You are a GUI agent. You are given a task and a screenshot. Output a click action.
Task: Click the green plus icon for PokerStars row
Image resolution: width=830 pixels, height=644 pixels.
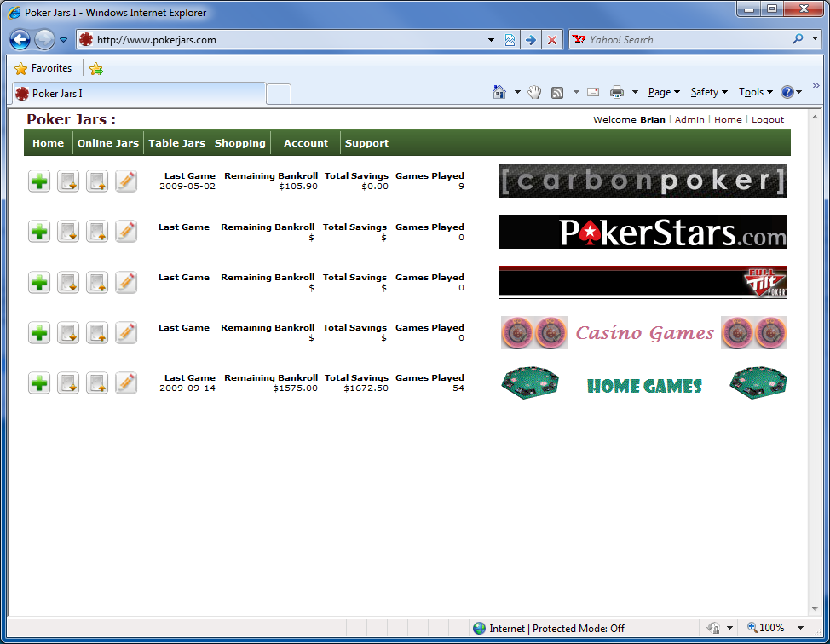[x=39, y=232]
